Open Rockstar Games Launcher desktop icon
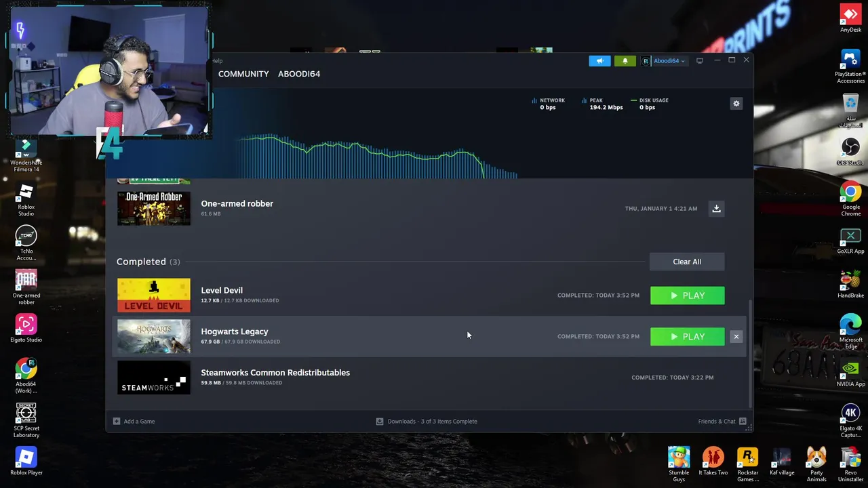This screenshot has height=488, width=868. (x=747, y=464)
